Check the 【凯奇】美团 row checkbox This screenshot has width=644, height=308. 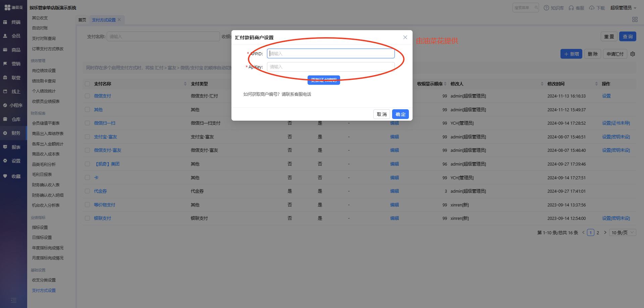pos(88,164)
